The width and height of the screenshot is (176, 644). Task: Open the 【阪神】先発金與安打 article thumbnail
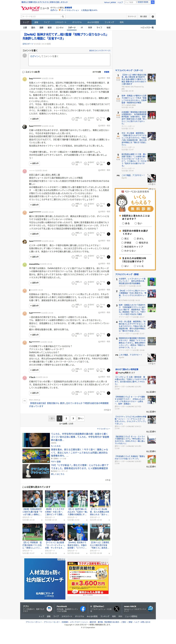pos(32,499)
